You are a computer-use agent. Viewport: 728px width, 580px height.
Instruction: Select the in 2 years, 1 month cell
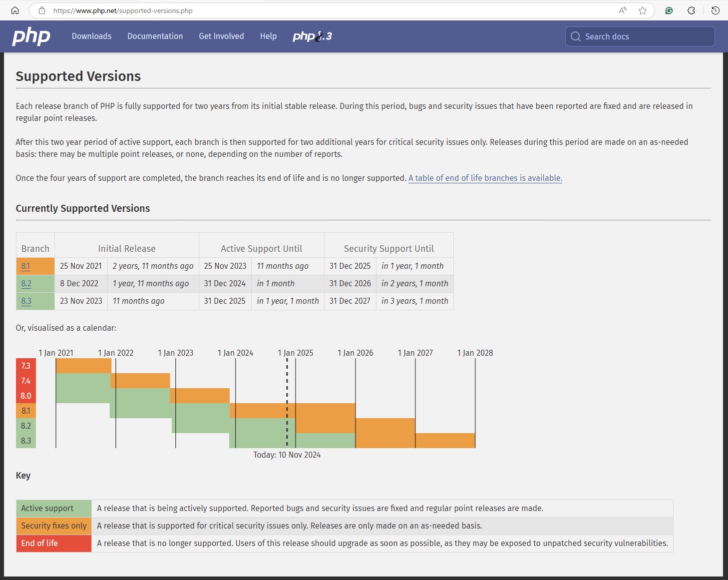415,283
